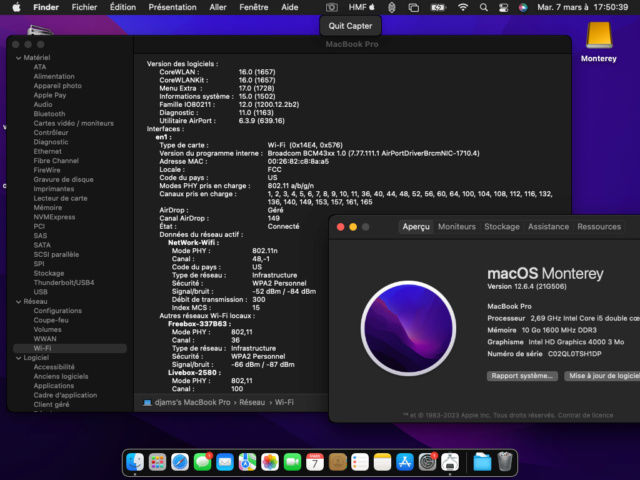Open System Preferences in the Dock
The height and width of the screenshot is (480, 640).
[427, 462]
